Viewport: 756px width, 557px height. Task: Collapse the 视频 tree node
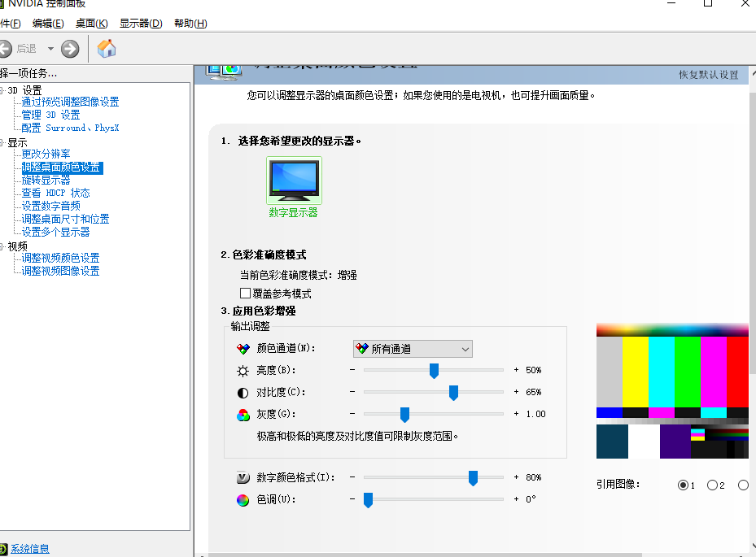point(2,246)
